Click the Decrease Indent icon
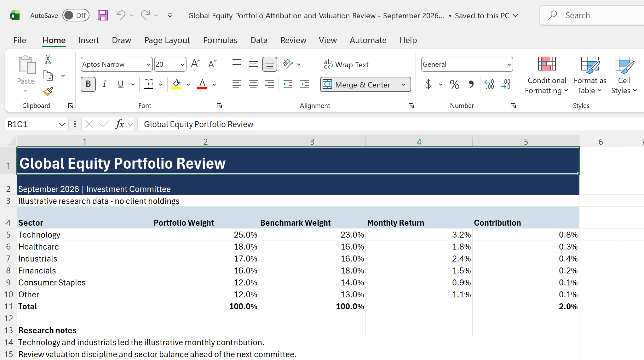Image resolution: width=644 pixels, height=360 pixels. pyautogui.click(x=288, y=84)
